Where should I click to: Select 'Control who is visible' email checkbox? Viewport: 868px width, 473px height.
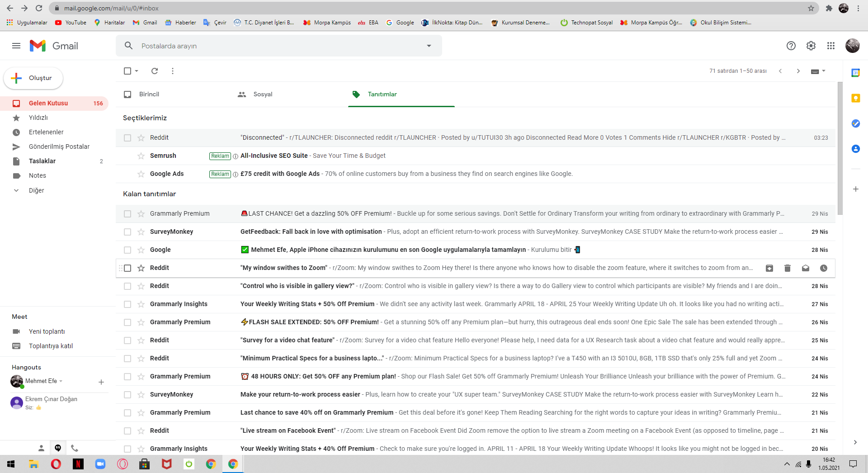click(127, 286)
